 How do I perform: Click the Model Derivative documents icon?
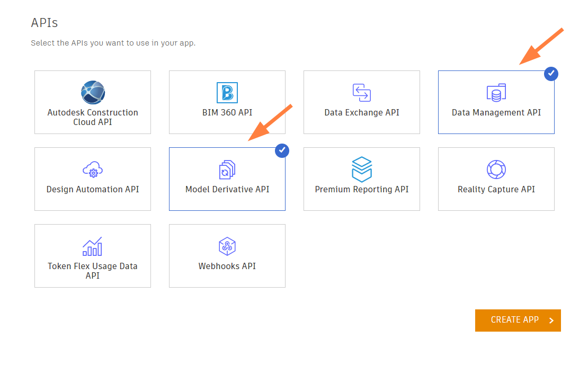coord(227,170)
